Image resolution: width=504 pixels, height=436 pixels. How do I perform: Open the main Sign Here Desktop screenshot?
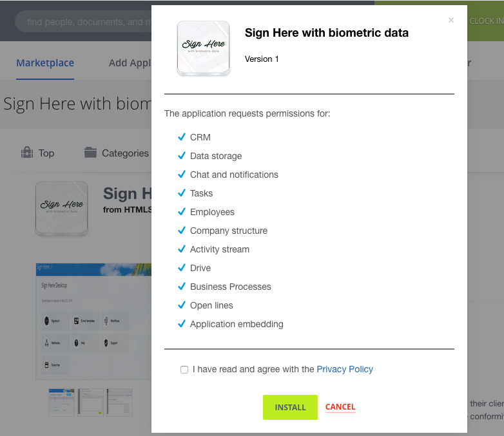tap(93, 321)
